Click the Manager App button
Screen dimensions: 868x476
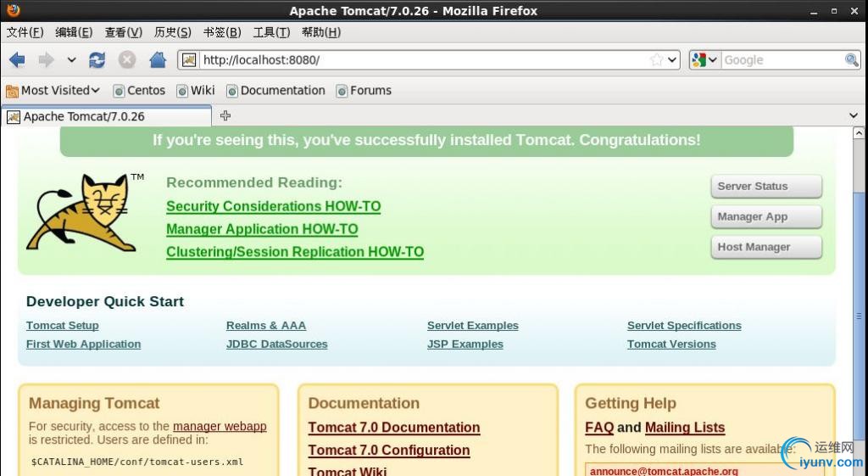(x=766, y=216)
